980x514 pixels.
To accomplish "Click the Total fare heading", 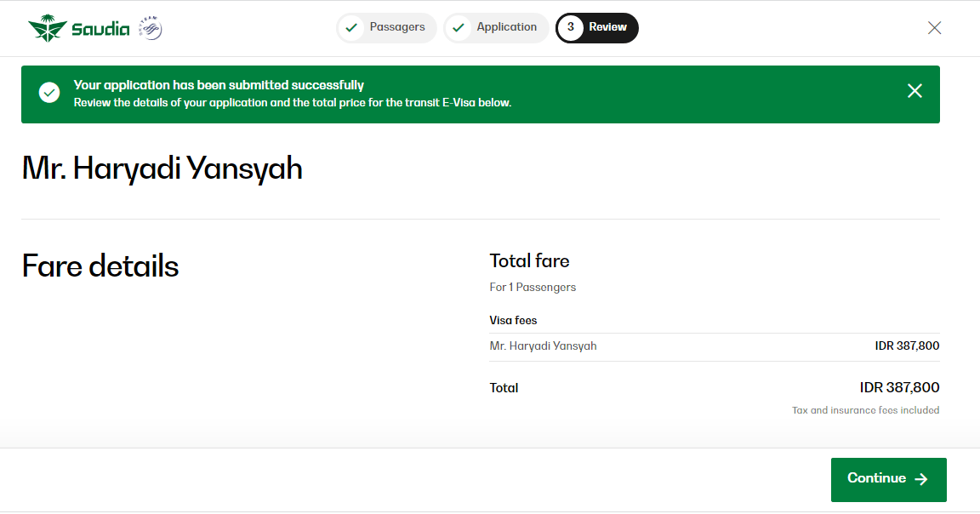I will click(x=529, y=261).
